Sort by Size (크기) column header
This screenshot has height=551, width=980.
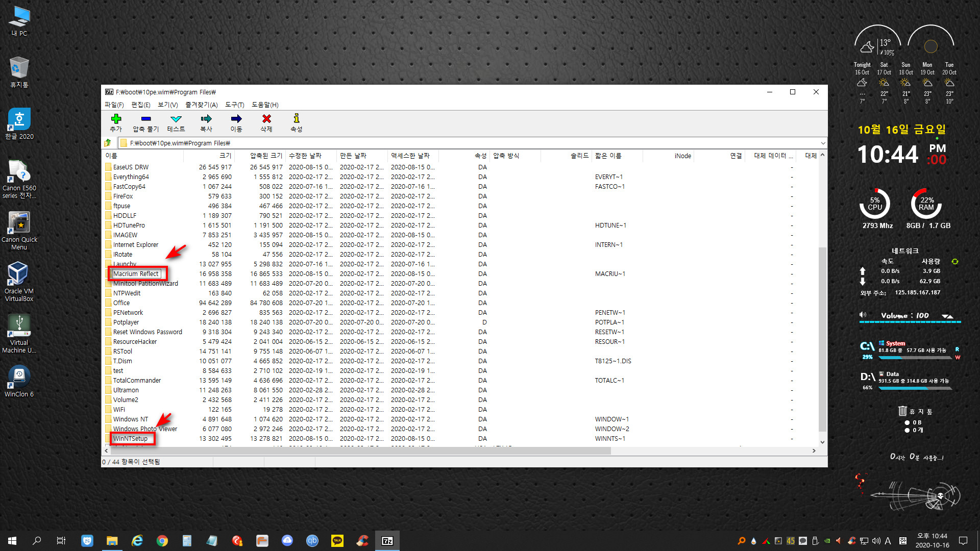tap(209, 156)
